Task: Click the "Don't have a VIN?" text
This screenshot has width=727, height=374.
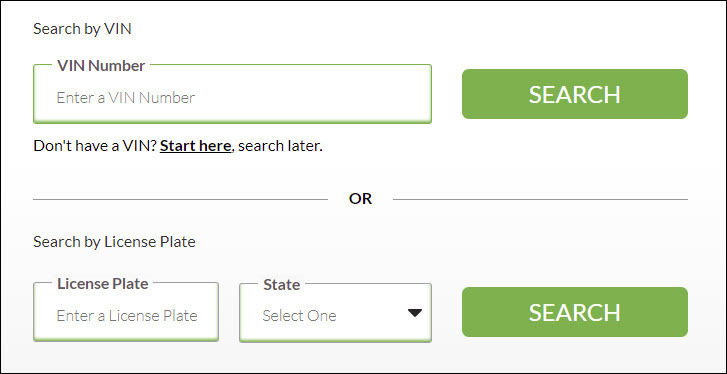Action: coord(95,146)
